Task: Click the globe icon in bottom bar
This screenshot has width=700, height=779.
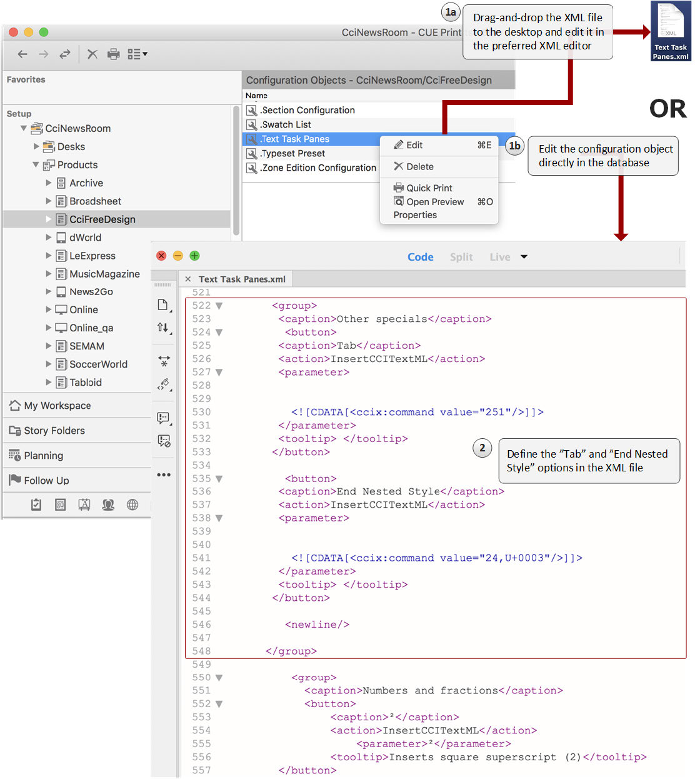Action: 132,505
